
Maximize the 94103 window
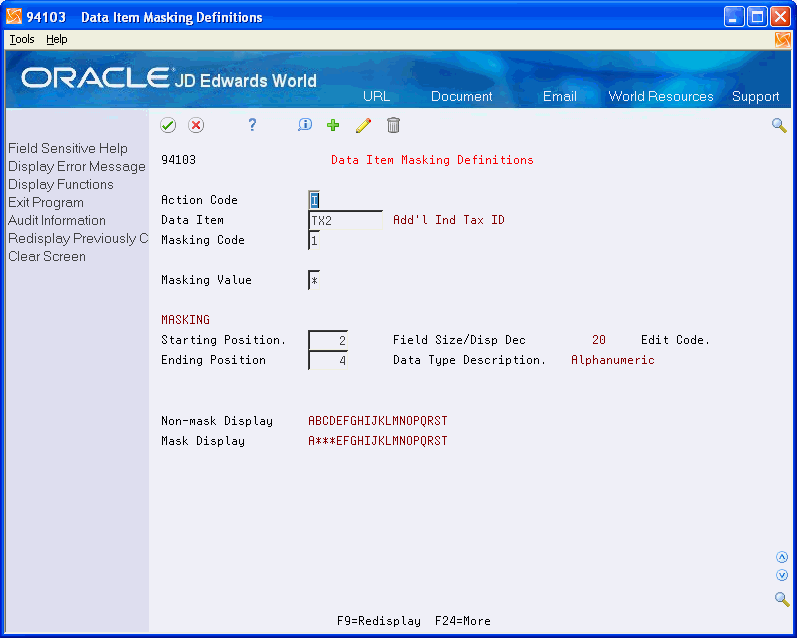(757, 17)
